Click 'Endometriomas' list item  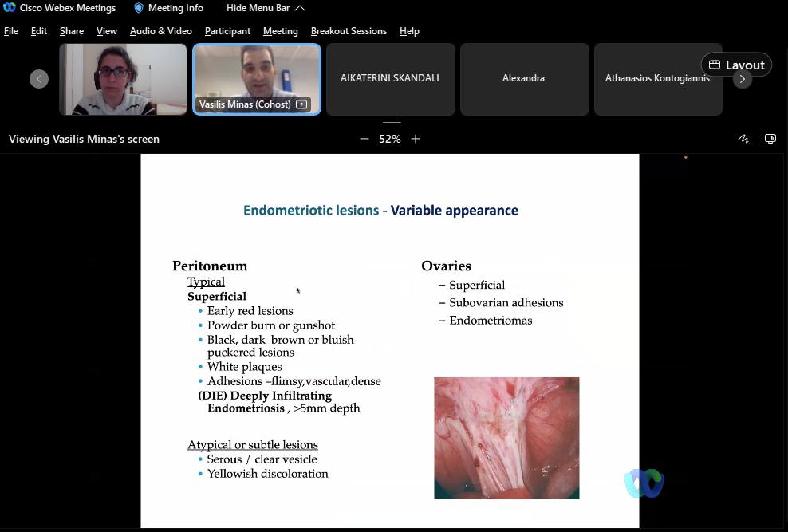coord(491,321)
